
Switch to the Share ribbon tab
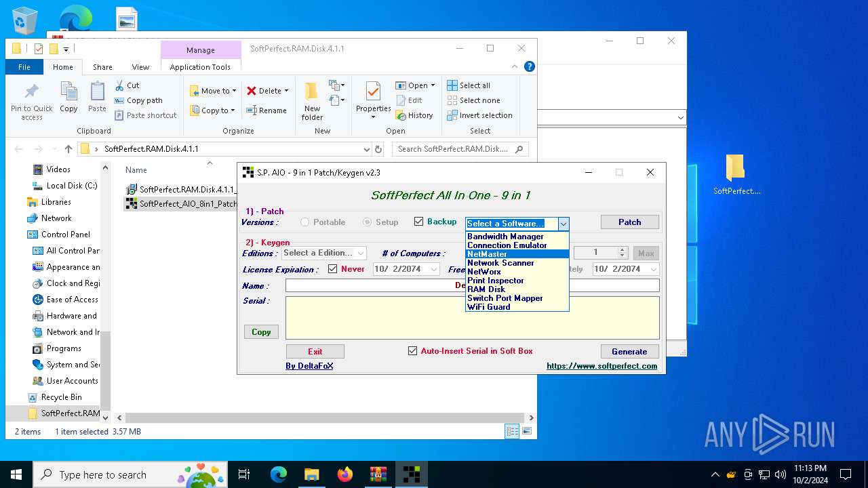pyautogui.click(x=102, y=67)
